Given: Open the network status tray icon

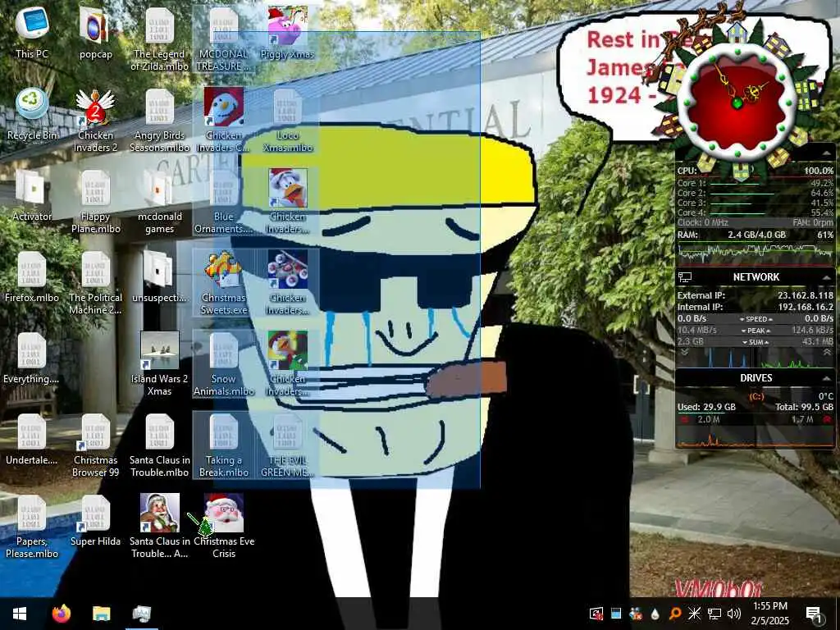Looking at the screenshot, I should [x=714, y=614].
